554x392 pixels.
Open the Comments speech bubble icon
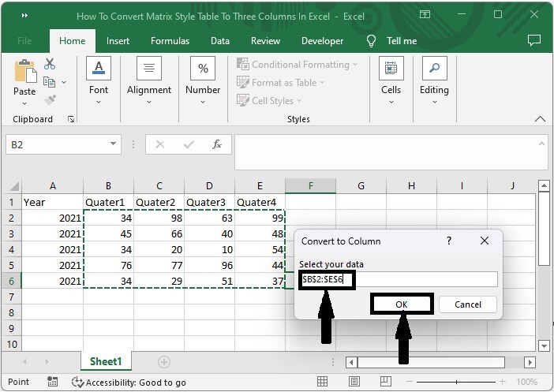[534, 40]
